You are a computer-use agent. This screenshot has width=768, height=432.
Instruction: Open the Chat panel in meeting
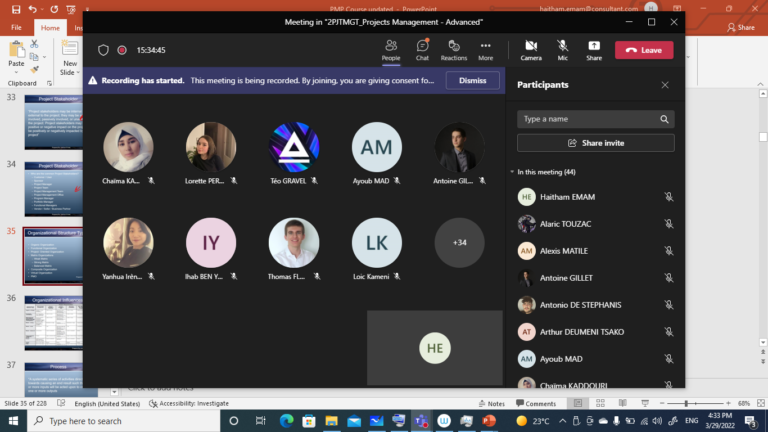pos(422,50)
